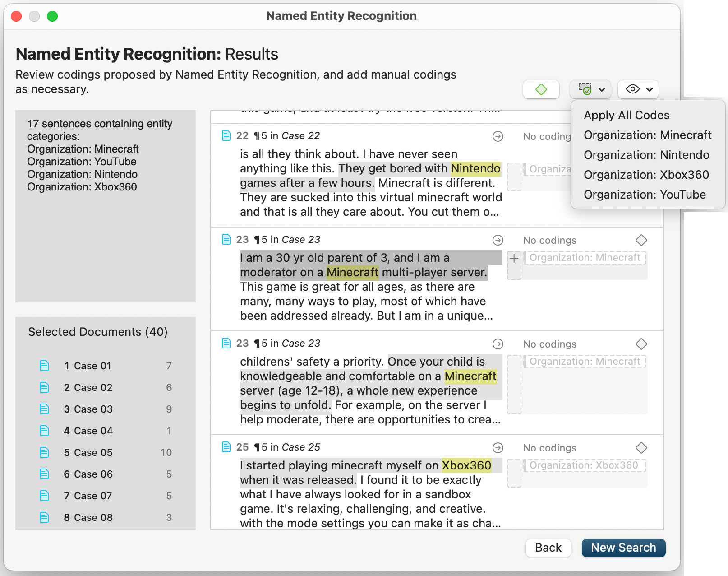
Task: Go to source arrow for Case 25
Action: pyautogui.click(x=498, y=448)
